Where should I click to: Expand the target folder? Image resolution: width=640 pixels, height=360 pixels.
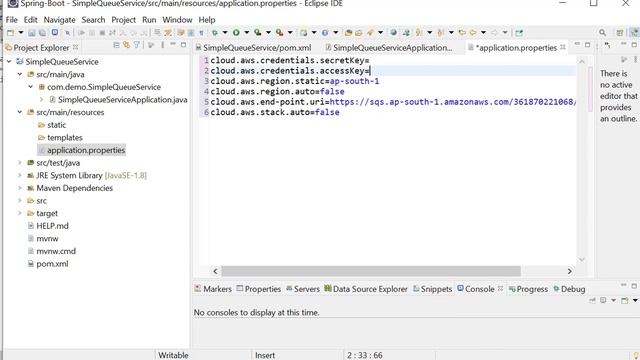coord(20,213)
